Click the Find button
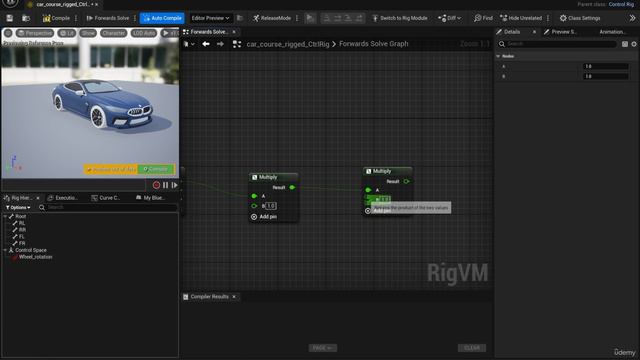This screenshot has width=640, height=360. pyautogui.click(x=483, y=18)
